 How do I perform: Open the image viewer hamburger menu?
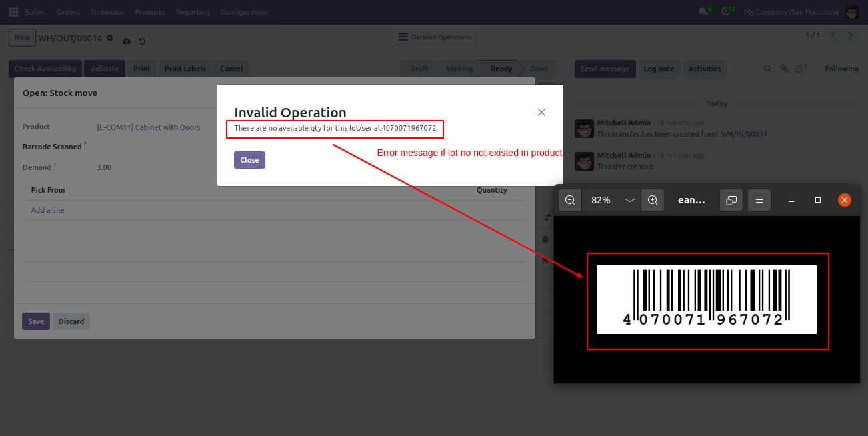759,200
